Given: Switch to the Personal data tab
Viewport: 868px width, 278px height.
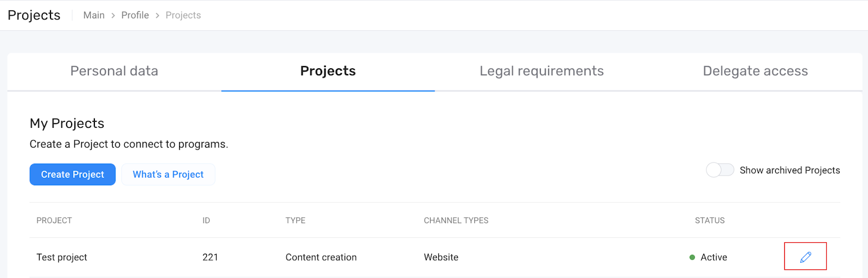Looking at the screenshot, I should click(114, 71).
